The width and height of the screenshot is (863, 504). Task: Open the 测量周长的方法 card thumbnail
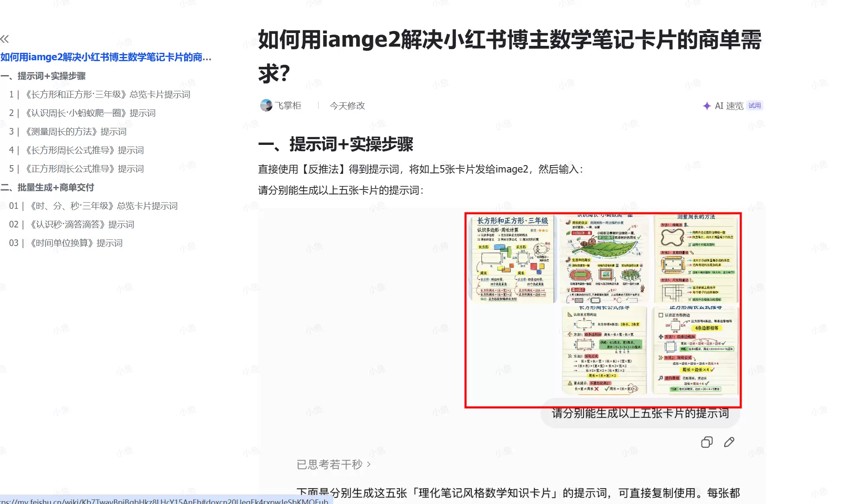[x=696, y=259]
